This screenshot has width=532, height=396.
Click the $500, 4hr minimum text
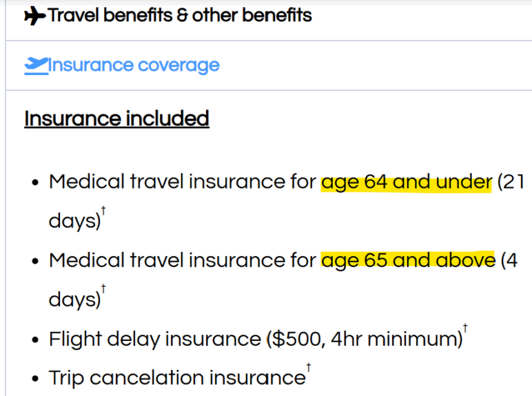365,340
